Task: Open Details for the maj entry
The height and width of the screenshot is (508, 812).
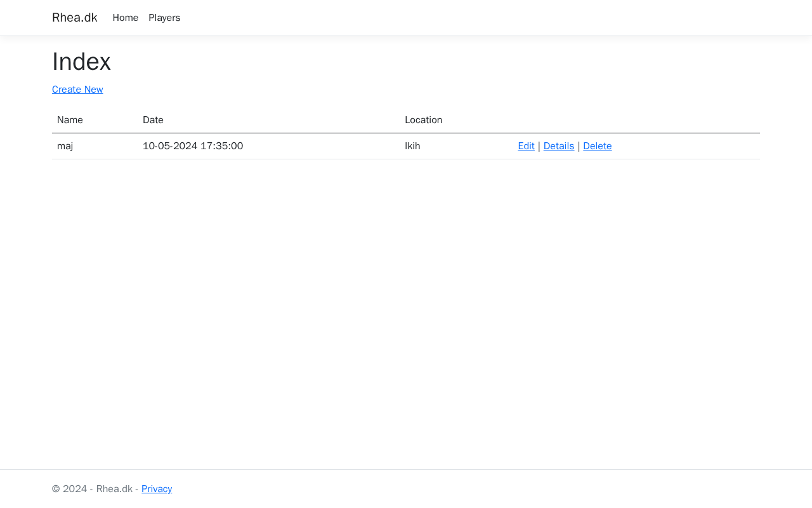Action: pos(558,146)
